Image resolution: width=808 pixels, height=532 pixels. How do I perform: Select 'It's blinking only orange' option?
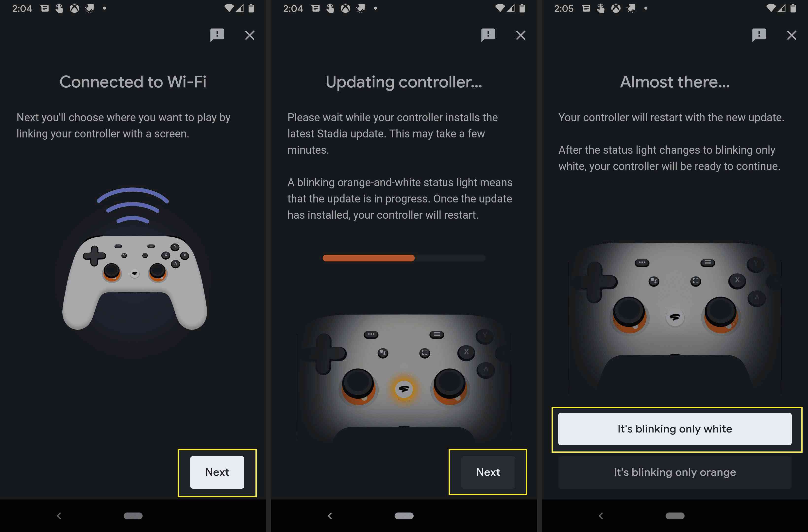(x=675, y=472)
